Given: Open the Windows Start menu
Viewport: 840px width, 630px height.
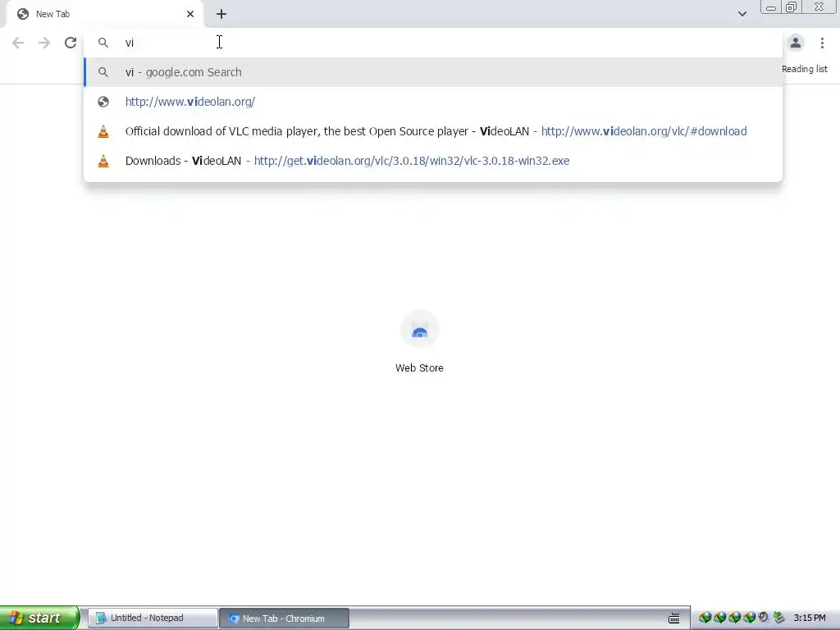Looking at the screenshot, I should [x=39, y=618].
